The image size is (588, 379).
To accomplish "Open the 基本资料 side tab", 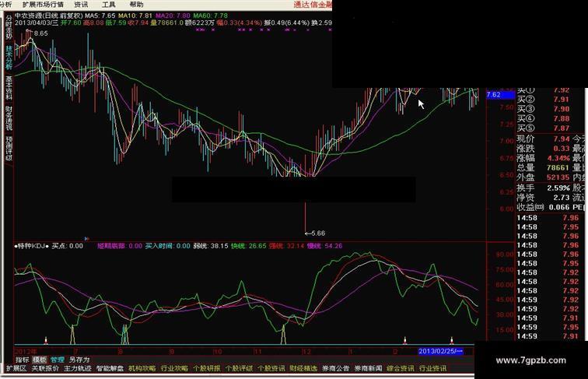I will pos(9,88).
